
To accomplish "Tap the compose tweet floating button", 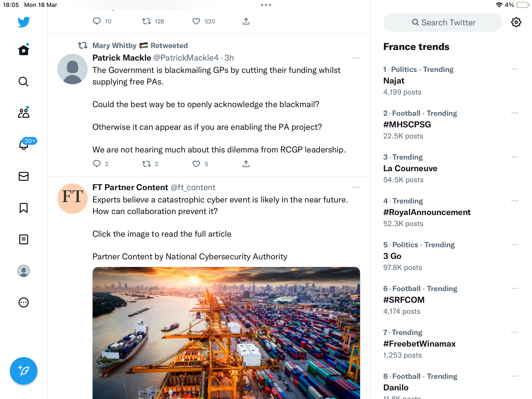I will [24, 371].
